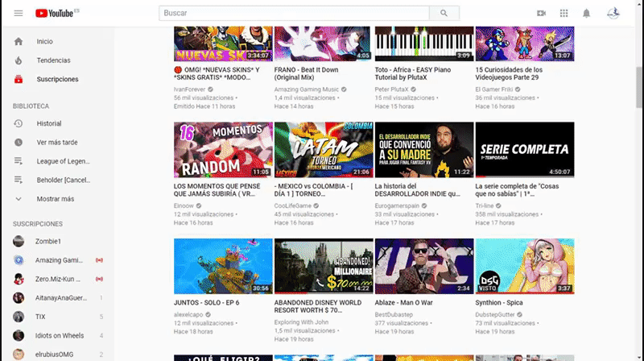Click verified badge next to IvanForever
Viewport: 644px width, 361px height.
click(x=210, y=89)
